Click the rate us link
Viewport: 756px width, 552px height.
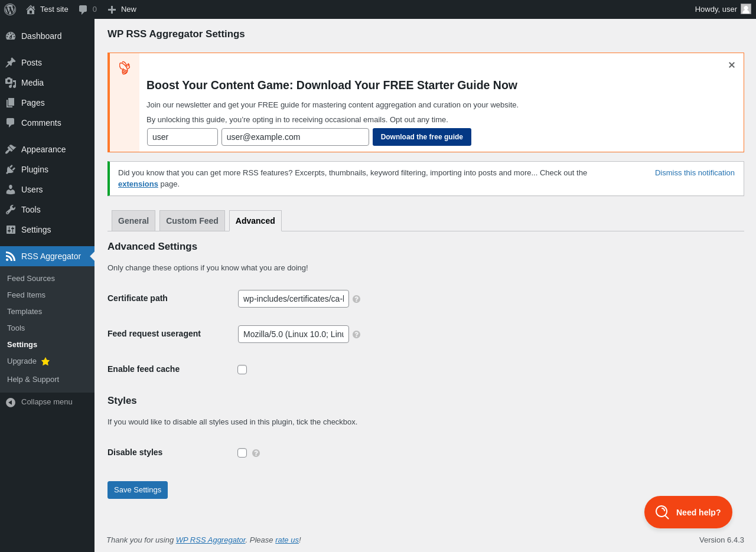pyautogui.click(x=287, y=540)
